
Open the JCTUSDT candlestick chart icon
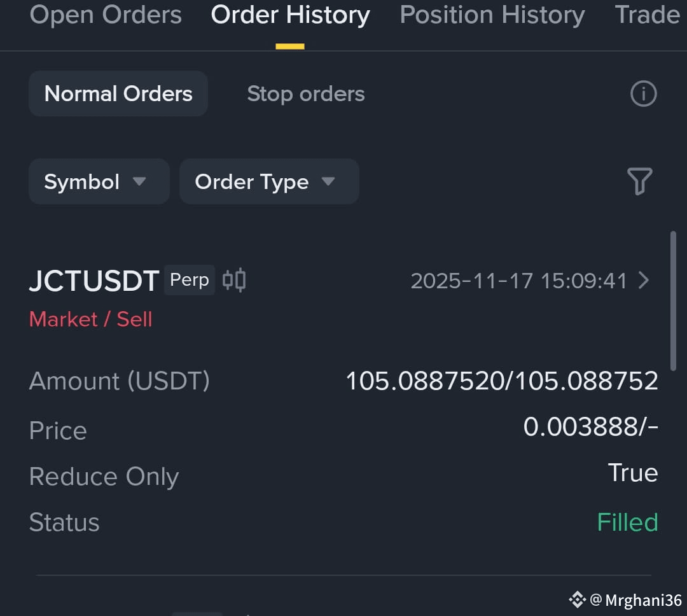[234, 280]
